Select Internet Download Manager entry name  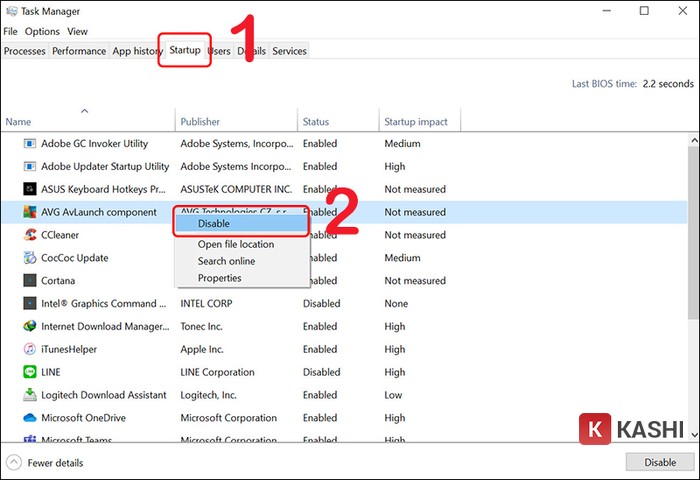point(105,326)
